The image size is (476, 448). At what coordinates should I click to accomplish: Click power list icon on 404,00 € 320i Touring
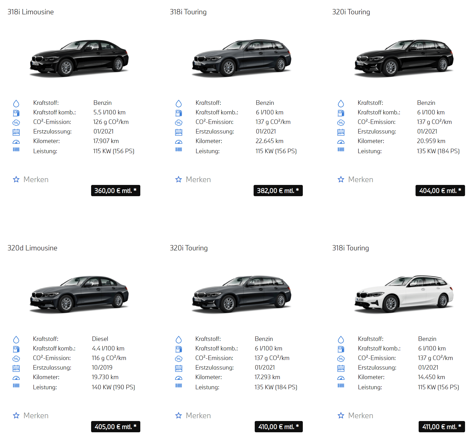[341, 149]
